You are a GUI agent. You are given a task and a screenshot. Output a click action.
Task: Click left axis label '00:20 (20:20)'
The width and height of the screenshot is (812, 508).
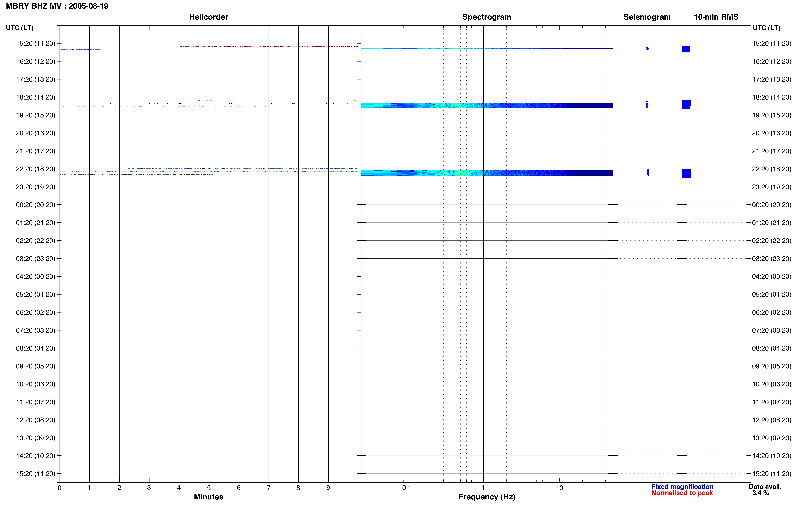click(36, 205)
